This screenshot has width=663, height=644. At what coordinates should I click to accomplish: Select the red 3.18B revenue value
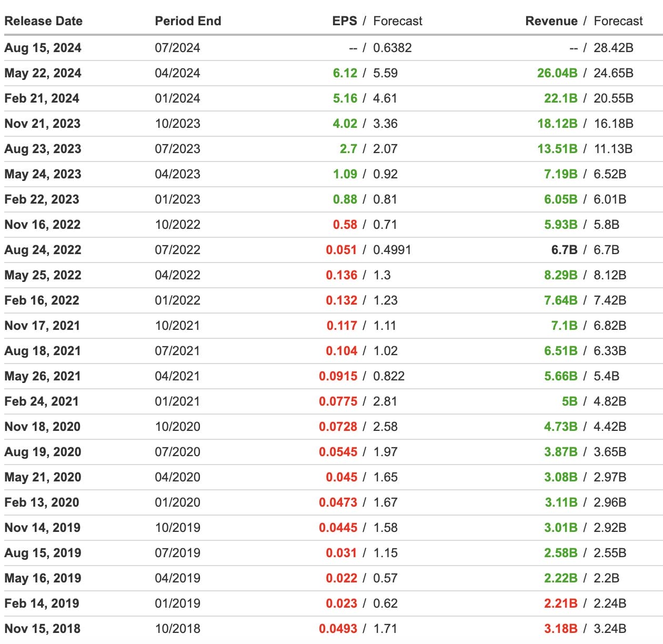[x=561, y=629]
